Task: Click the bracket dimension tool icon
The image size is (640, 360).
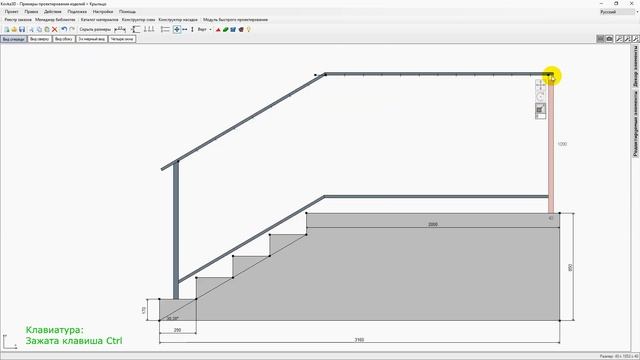Action: pos(136,29)
